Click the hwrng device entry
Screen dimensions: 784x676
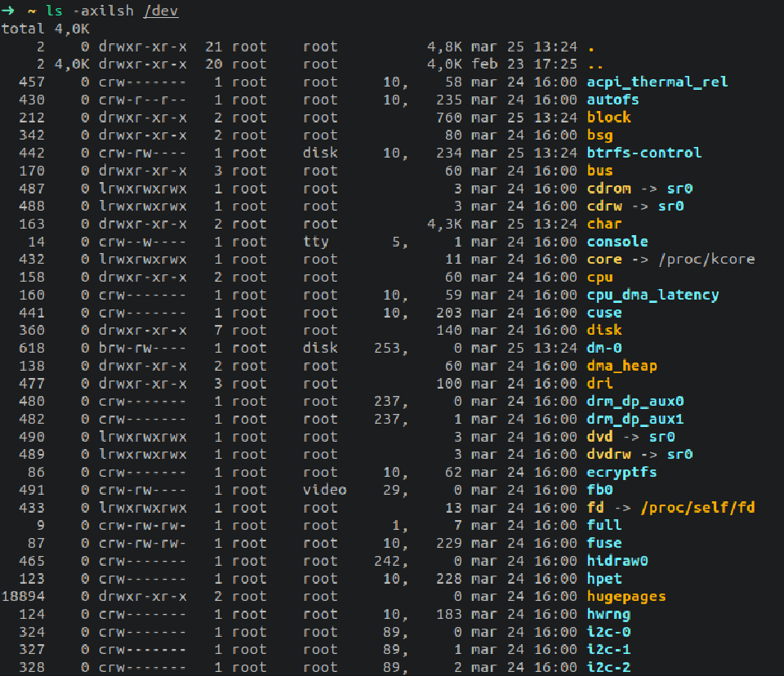[608, 614]
